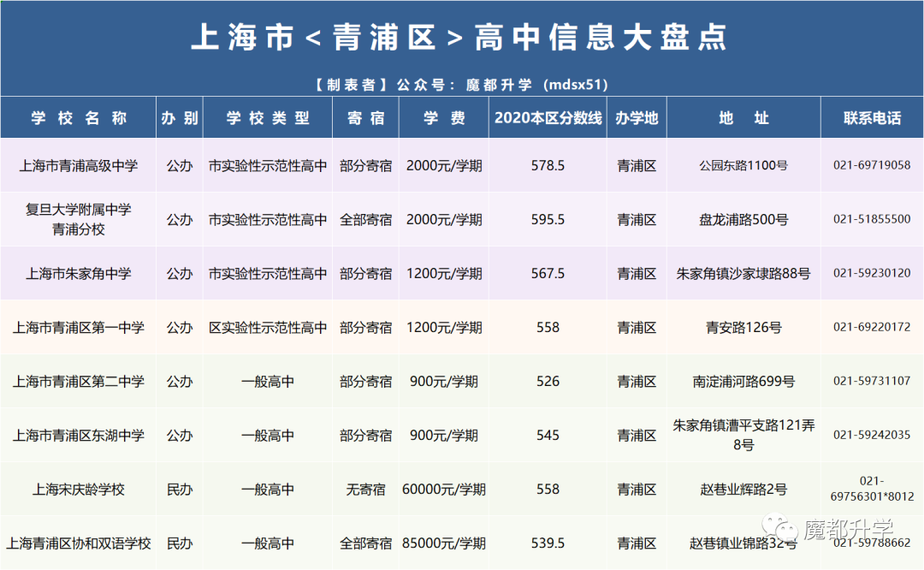Viewport: 924px width, 570px height.
Task: Click 部分寄宿 cell in 第二中学 row
Action: coord(366,382)
